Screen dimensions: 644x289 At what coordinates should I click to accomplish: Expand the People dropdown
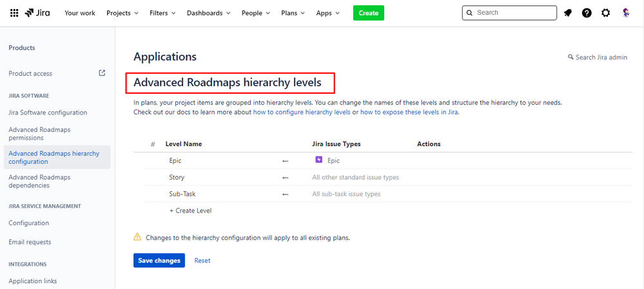pyautogui.click(x=256, y=13)
